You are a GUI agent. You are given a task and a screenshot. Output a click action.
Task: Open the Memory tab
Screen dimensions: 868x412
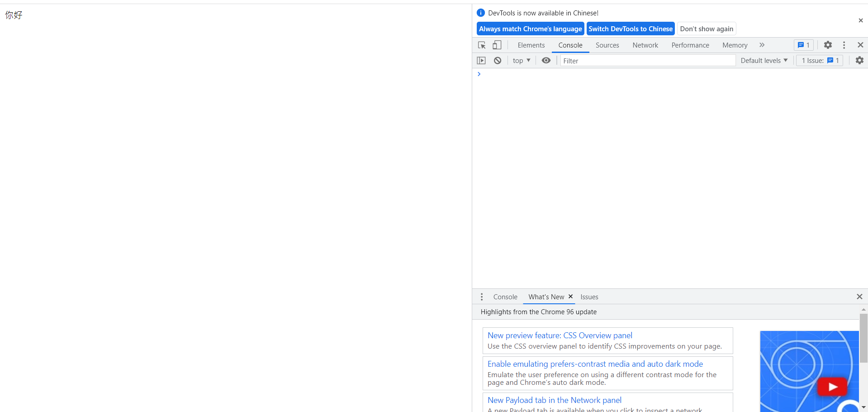point(735,45)
